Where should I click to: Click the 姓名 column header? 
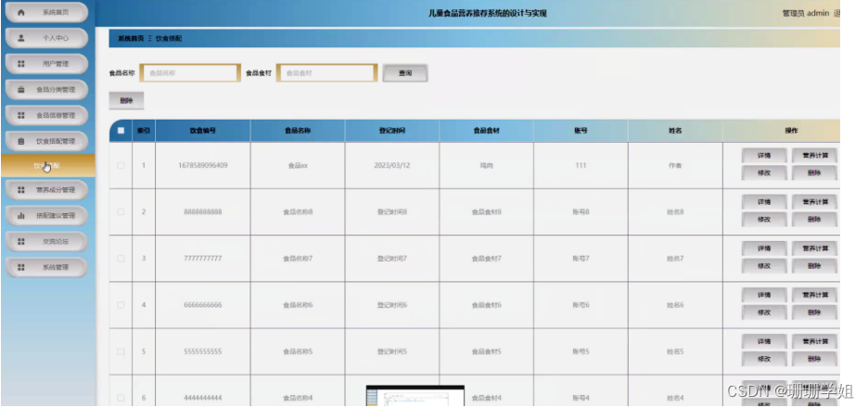coord(675,131)
